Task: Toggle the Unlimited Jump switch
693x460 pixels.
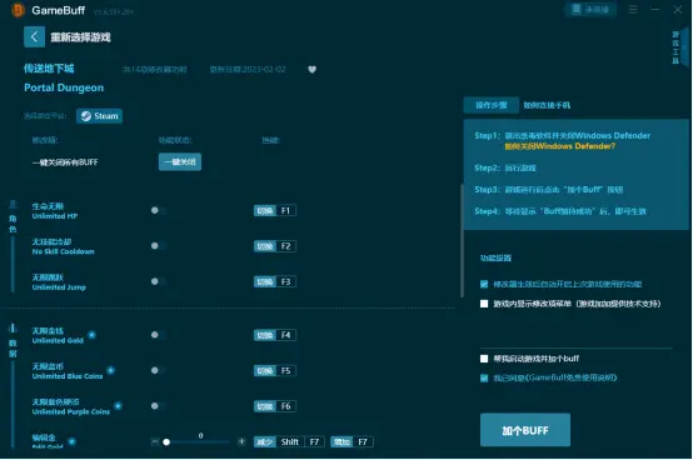Action: click(x=158, y=281)
